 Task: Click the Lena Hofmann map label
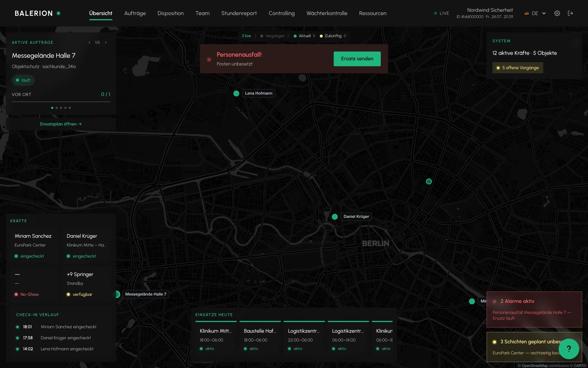[259, 93]
